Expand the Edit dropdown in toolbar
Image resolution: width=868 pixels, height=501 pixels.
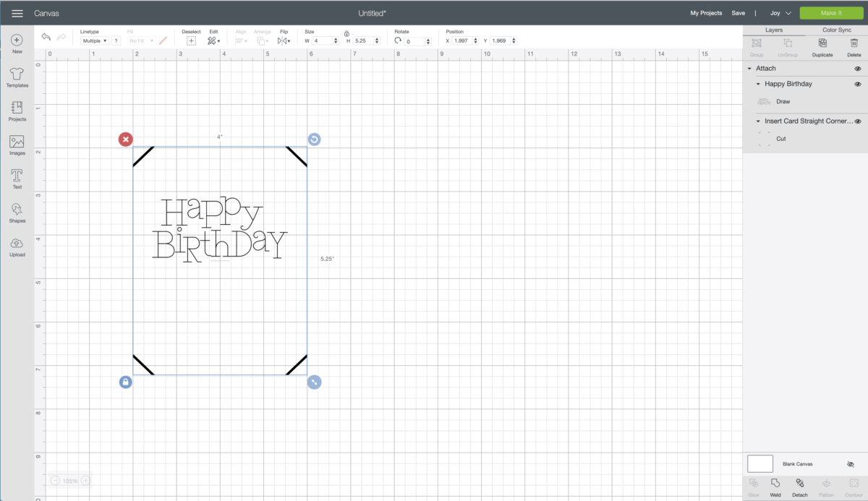click(x=214, y=40)
